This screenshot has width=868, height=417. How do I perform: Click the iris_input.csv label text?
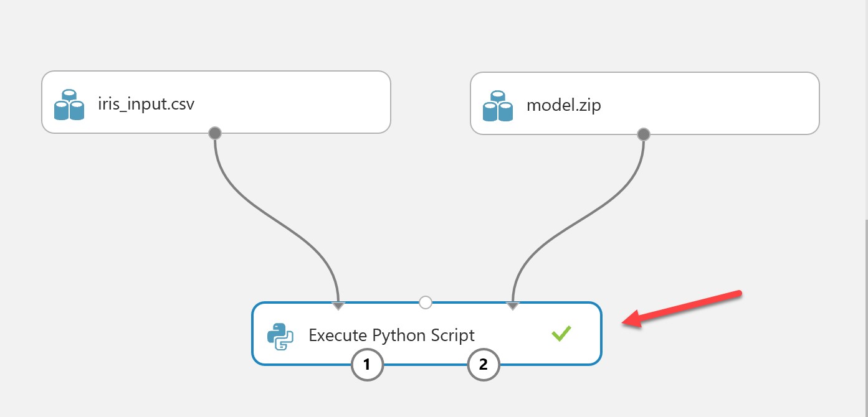pyautogui.click(x=147, y=104)
